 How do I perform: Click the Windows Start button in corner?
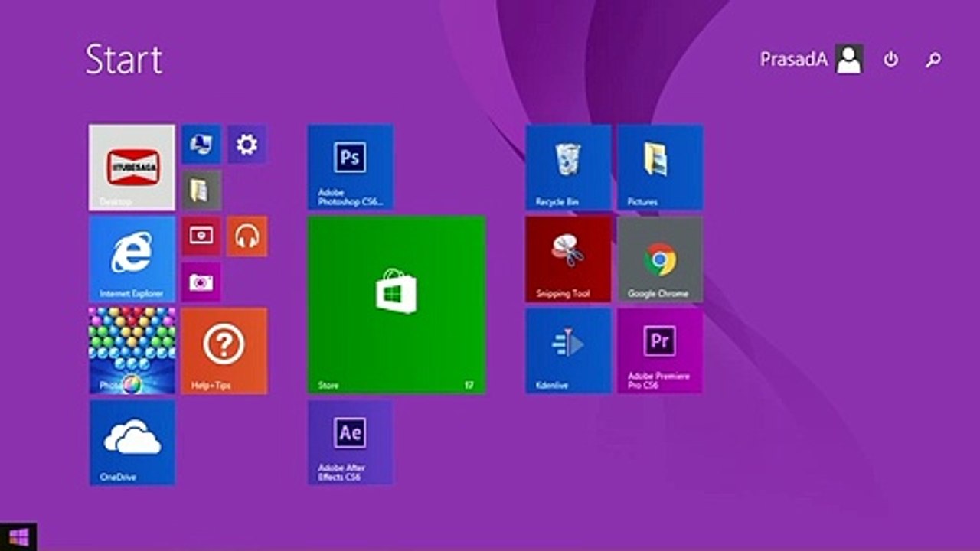click(18, 536)
